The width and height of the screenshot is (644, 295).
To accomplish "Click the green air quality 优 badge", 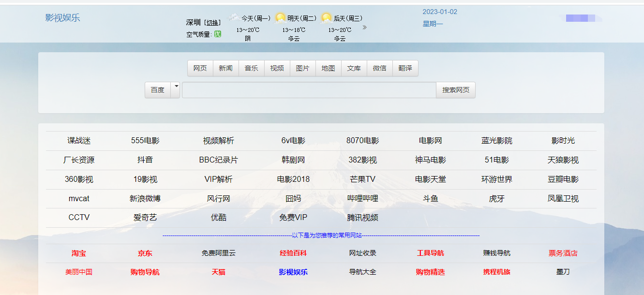I will (218, 34).
